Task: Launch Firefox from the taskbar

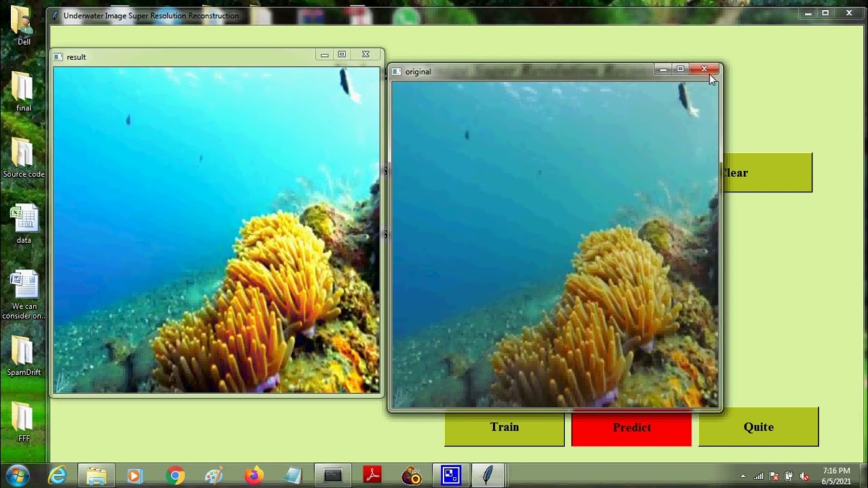Action: (254, 476)
